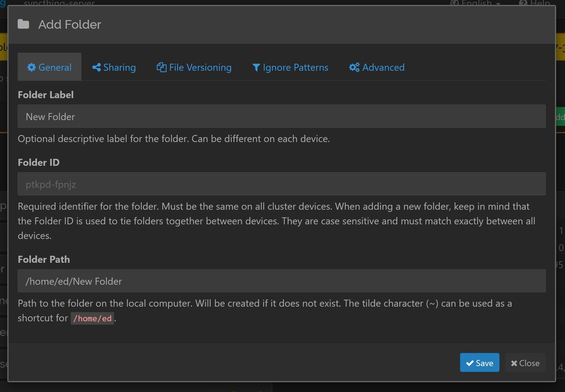565x392 pixels.
Task: Open the File Versioning tab
Action: tap(194, 67)
